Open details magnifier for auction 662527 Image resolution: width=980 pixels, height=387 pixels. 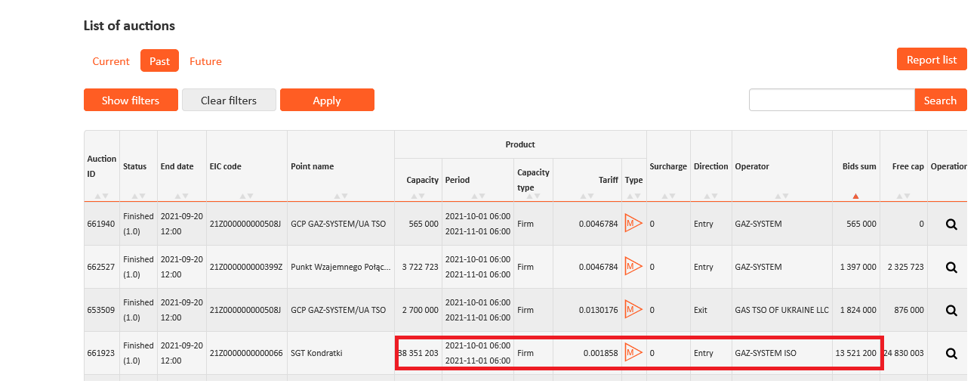point(951,267)
